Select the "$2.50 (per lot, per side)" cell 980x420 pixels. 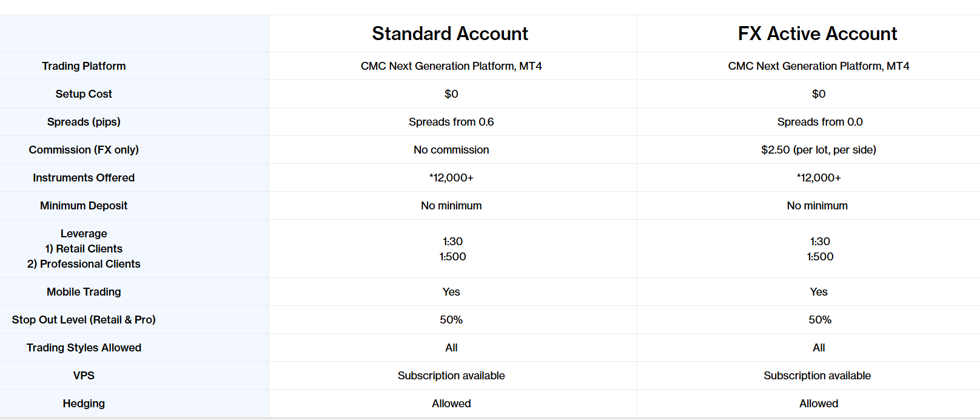click(x=819, y=150)
